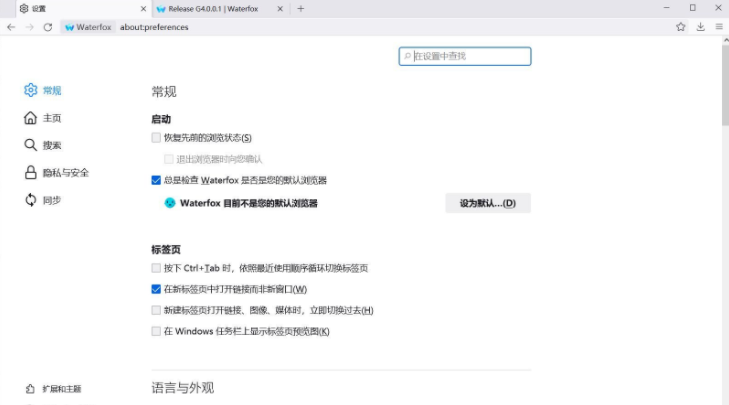Open 同步 settings section
729x405 pixels.
(31, 200)
